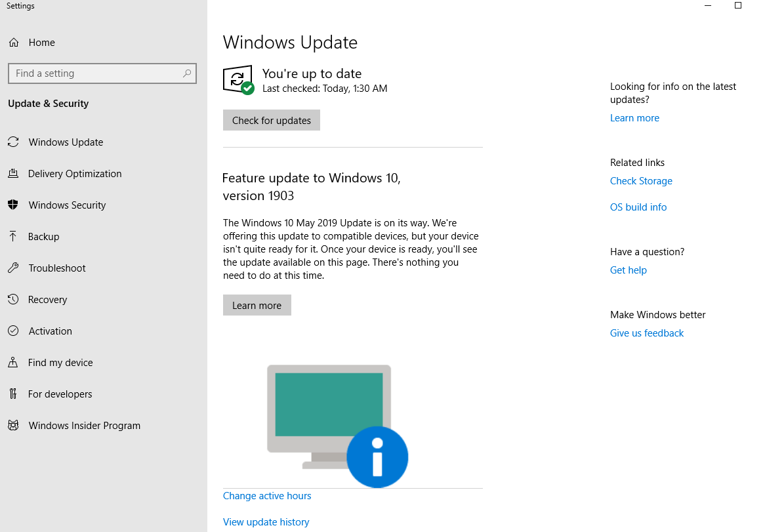Click the 'Related links' label

point(637,163)
